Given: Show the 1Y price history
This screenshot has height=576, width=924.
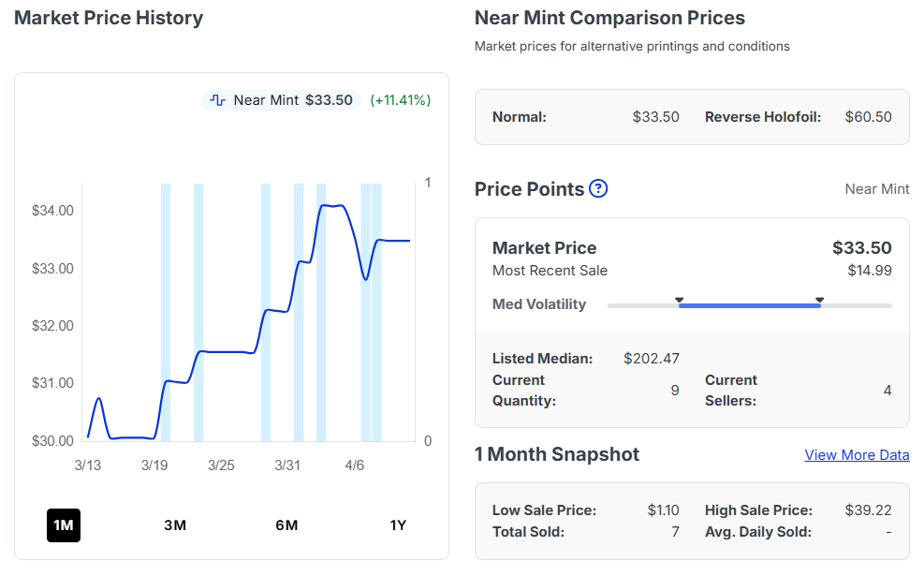Looking at the screenshot, I should click(398, 524).
